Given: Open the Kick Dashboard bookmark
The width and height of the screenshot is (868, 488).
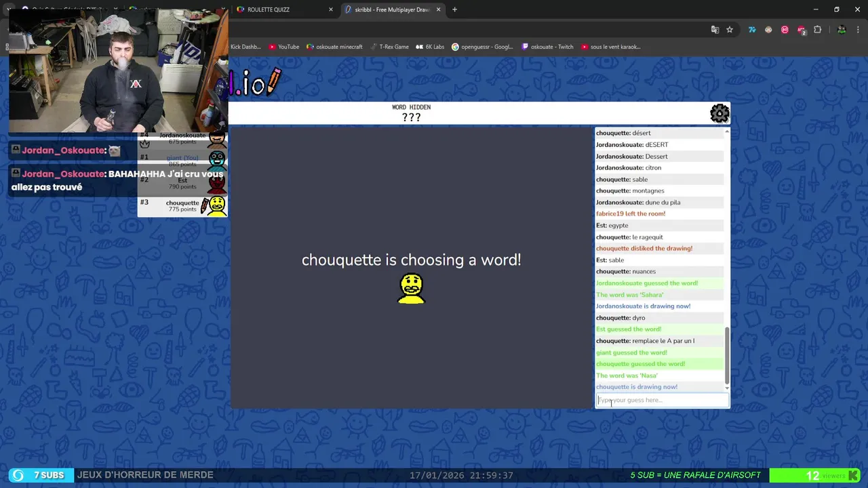Looking at the screenshot, I should (x=245, y=47).
